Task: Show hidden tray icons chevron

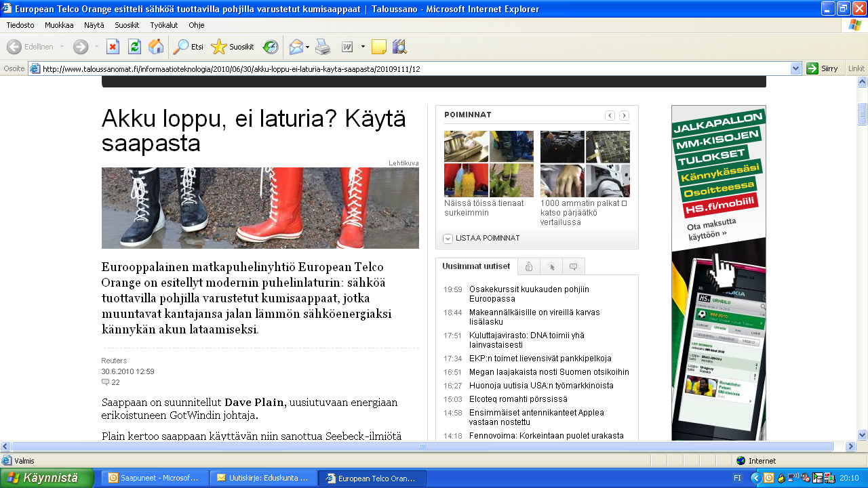Action: (757, 478)
